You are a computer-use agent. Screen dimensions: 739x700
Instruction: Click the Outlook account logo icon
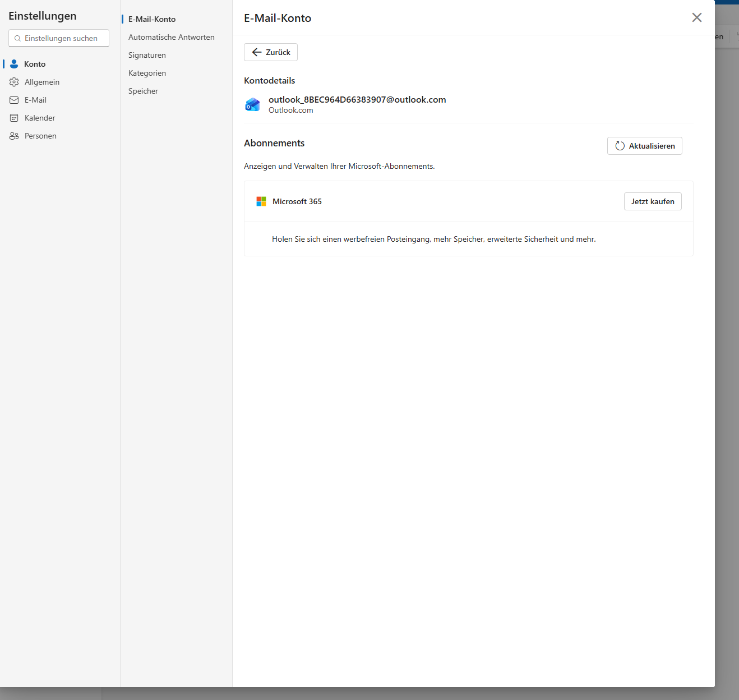[253, 104]
